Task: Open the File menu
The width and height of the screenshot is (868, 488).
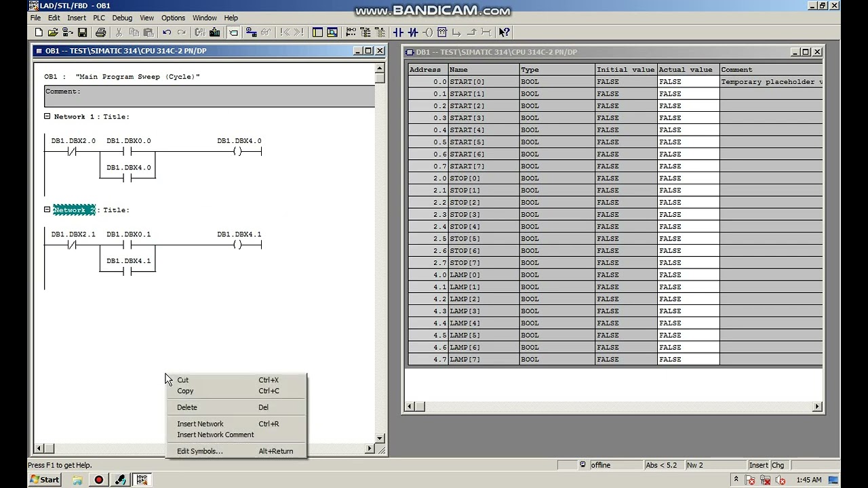Action: tap(35, 18)
